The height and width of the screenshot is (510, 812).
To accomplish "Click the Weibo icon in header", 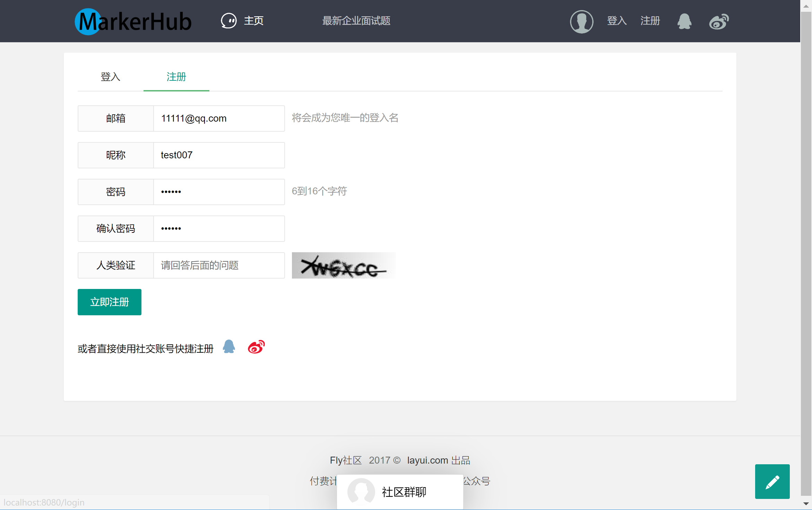I will click(719, 21).
